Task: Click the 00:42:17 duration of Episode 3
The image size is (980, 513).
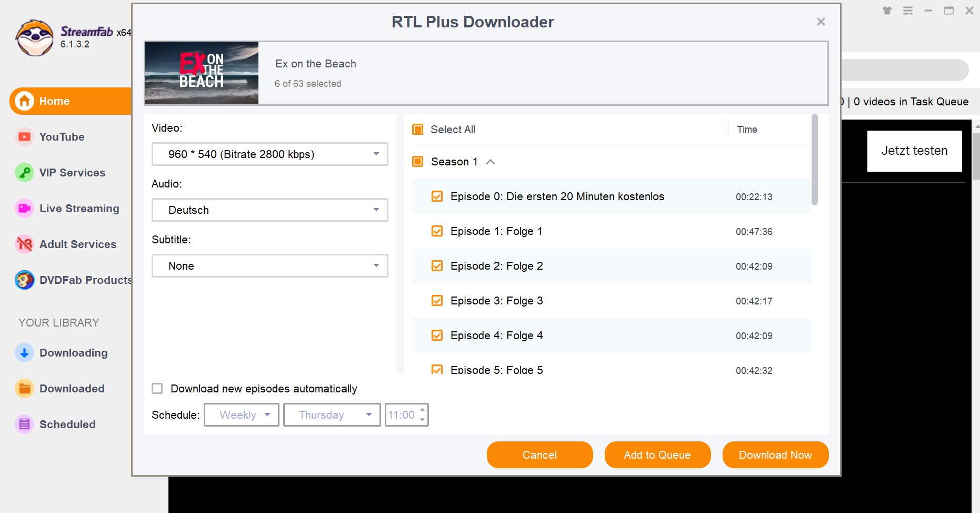Action: pos(754,301)
